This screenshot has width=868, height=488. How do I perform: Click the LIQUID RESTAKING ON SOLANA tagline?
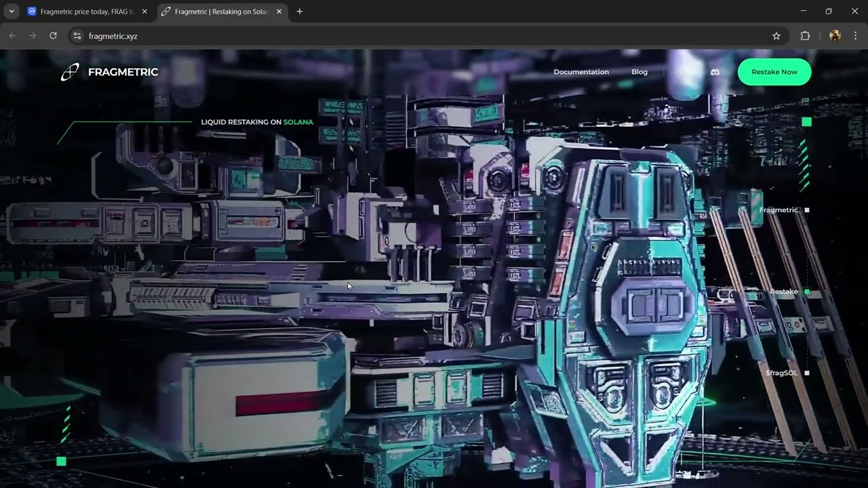[x=257, y=122]
